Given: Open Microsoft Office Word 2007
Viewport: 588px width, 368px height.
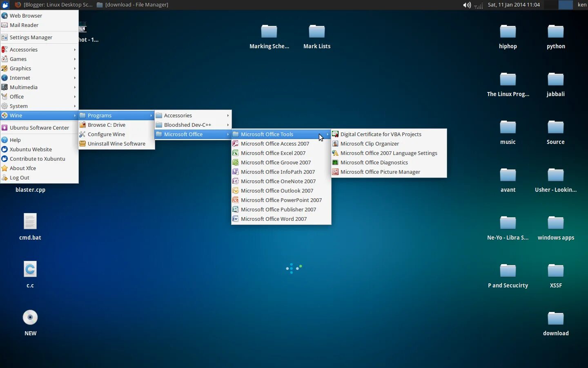Looking at the screenshot, I should [281, 219].
